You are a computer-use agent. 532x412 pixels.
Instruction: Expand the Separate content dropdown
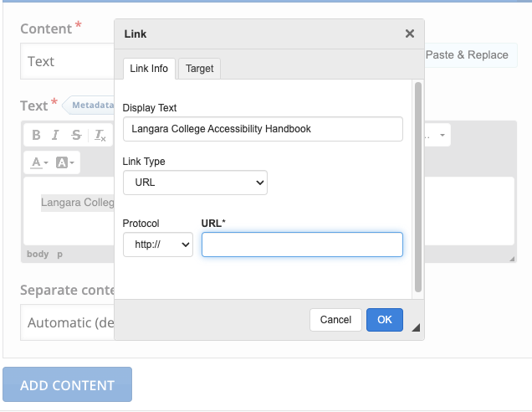tap(67, 322)
